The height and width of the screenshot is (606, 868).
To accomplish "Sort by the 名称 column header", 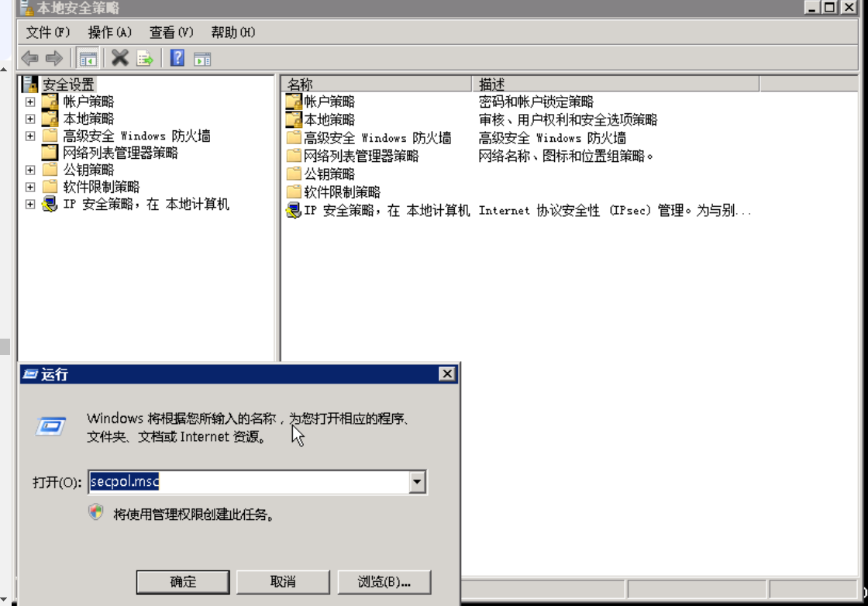I will pyautogui.click(x=377, y=84).
